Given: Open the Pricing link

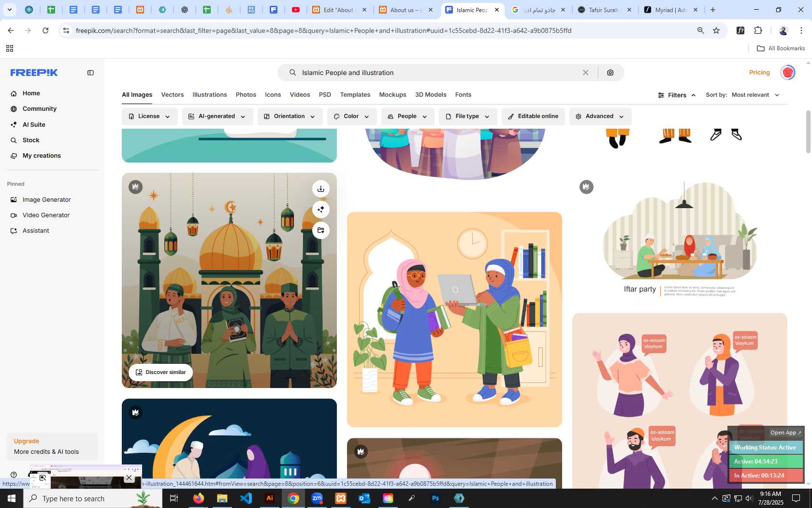Looking at the screenshot, I should tap(759, 73).
